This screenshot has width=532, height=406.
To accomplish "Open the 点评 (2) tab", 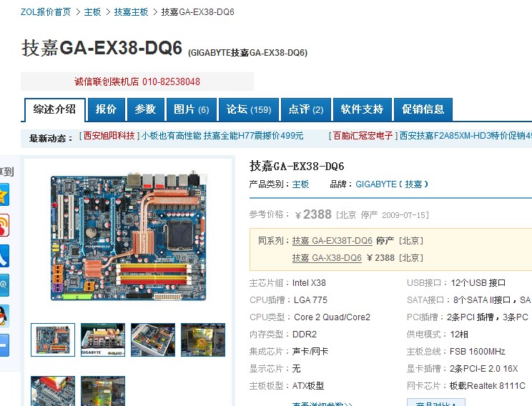I will coord(306,109).
